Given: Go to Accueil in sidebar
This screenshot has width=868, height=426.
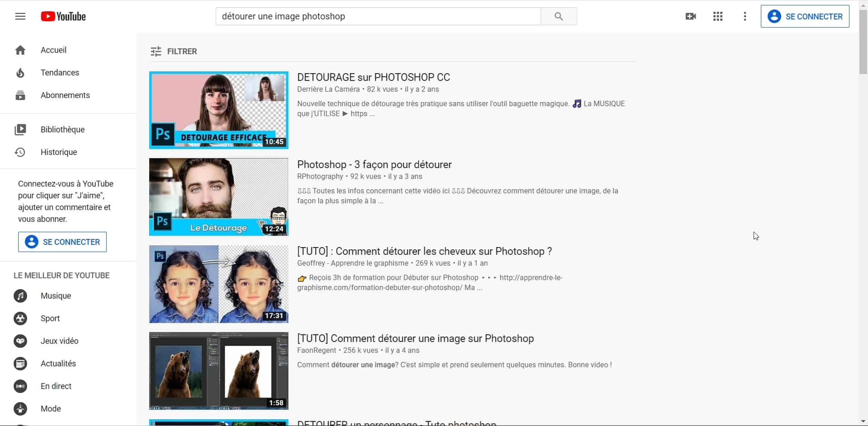Looking at the screenshot, I should pyautogui.click(x=53, y=50).
